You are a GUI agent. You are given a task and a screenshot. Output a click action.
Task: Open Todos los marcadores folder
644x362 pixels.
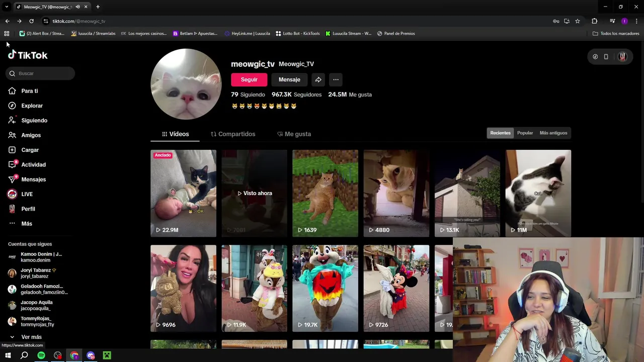(x=616, y=34)
